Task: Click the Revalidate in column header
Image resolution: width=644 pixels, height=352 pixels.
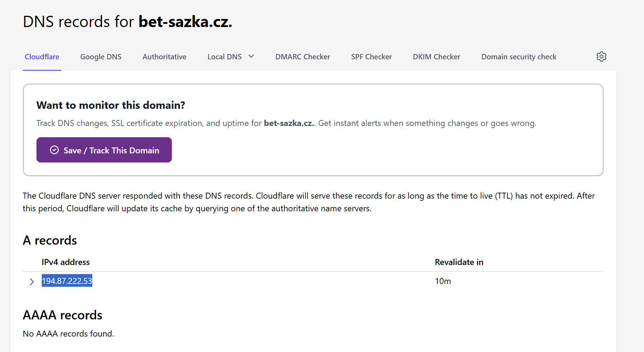Action: tap(459, 262)
